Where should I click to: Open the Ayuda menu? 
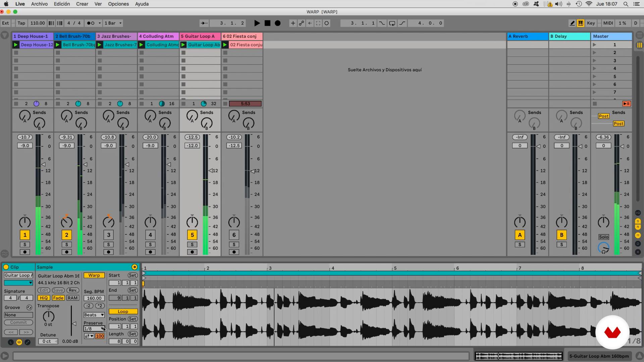pyautogui.click(x=142, y=4)
